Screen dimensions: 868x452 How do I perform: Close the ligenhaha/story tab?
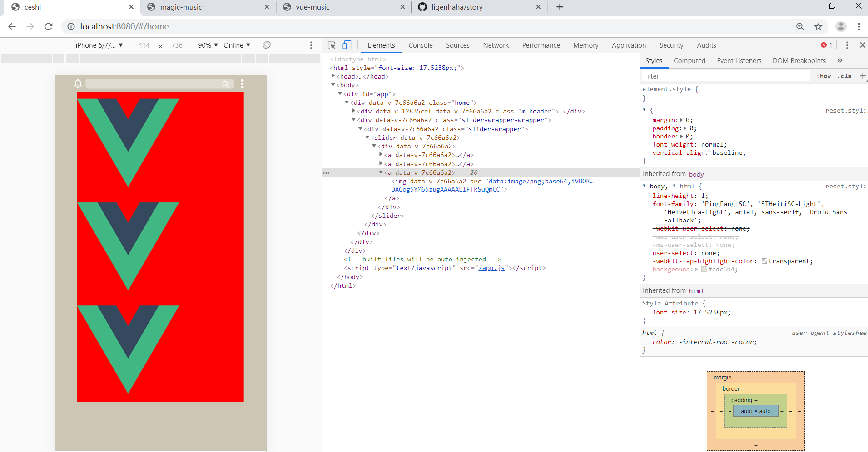(538, 7)
